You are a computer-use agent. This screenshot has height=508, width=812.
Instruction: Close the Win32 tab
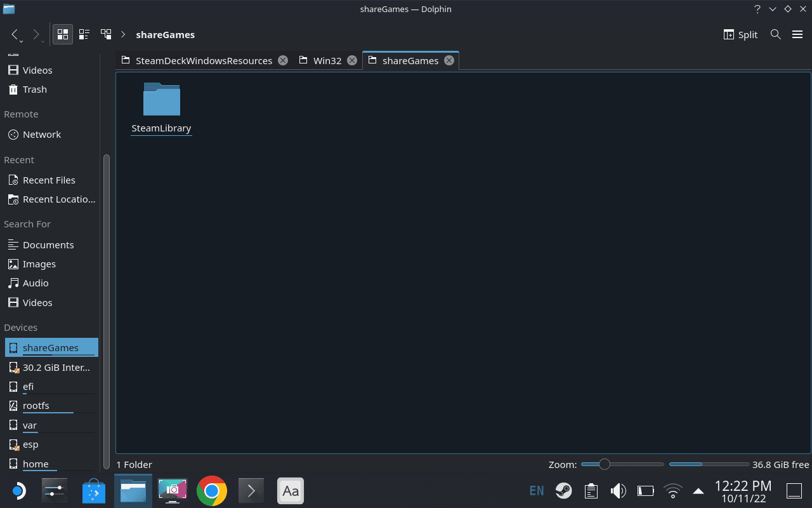(x=352, y=60)
